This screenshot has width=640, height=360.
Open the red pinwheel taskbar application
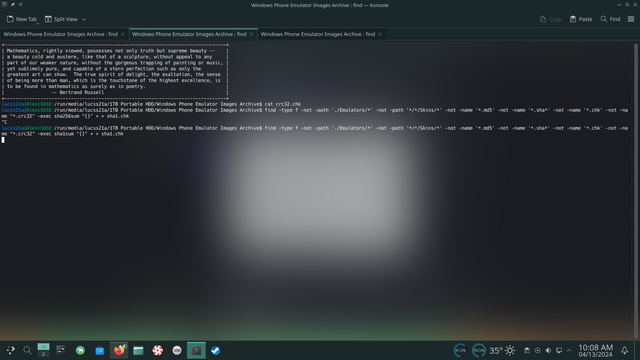point(158,350)
